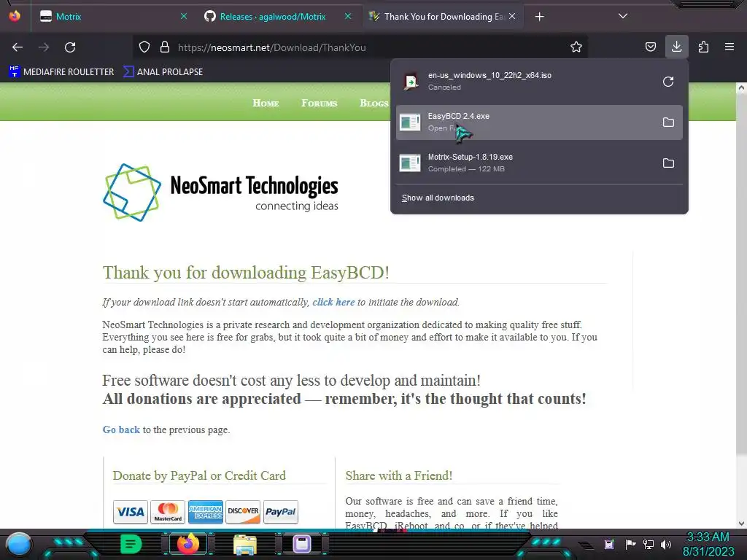Image resolution: width=747 pixels, height=560 pixels.
Task: Open the tracking protection shield icon
Action: pyautogui.click(x=144, y=47)
